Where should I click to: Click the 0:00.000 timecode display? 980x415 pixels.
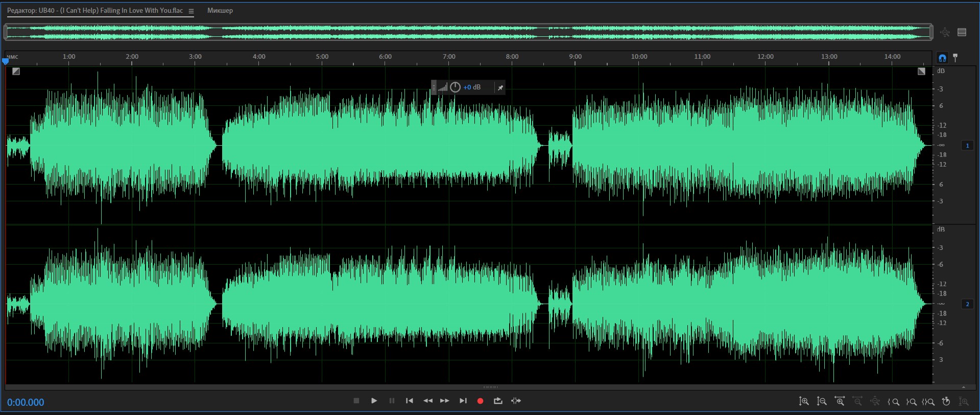[x=26, y=402]
